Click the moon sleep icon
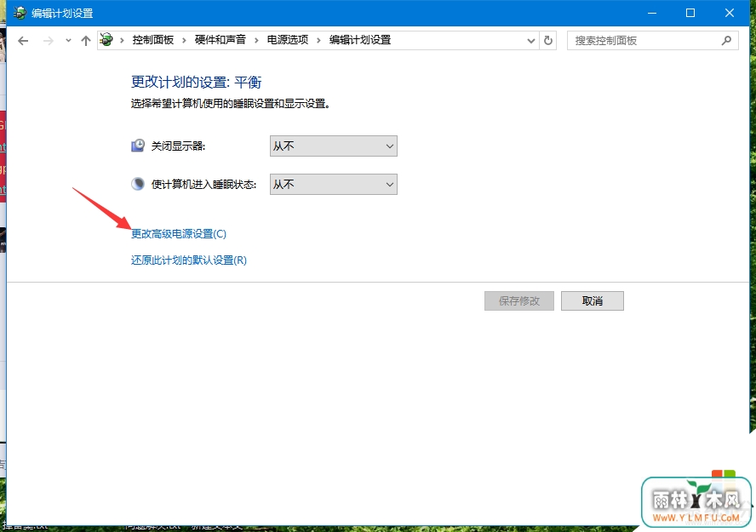This screenshot has width=756, height=532. 138,184
